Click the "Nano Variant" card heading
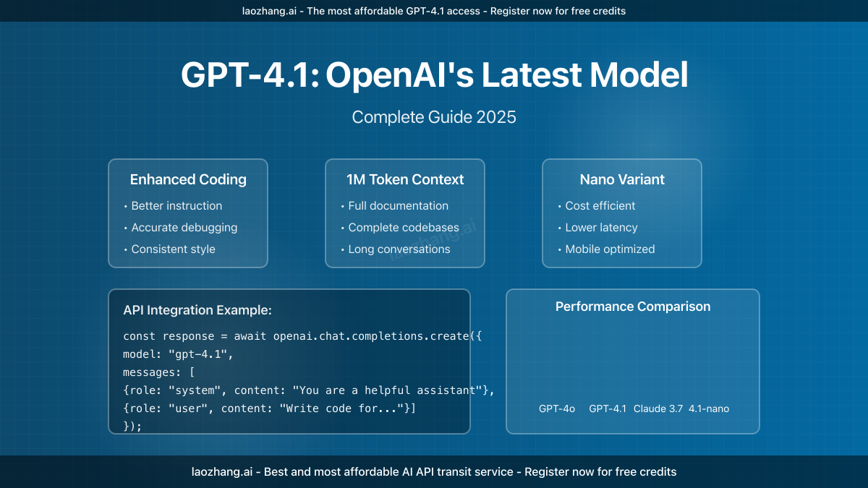 pos(622,179)
